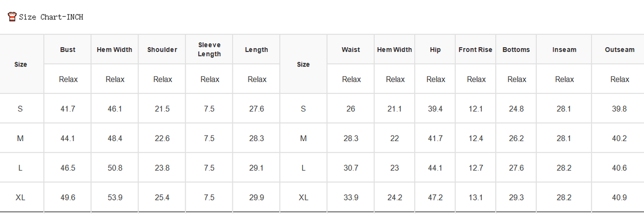
Task: Click the Sleeve Length column header
Action: click(209, 49)
